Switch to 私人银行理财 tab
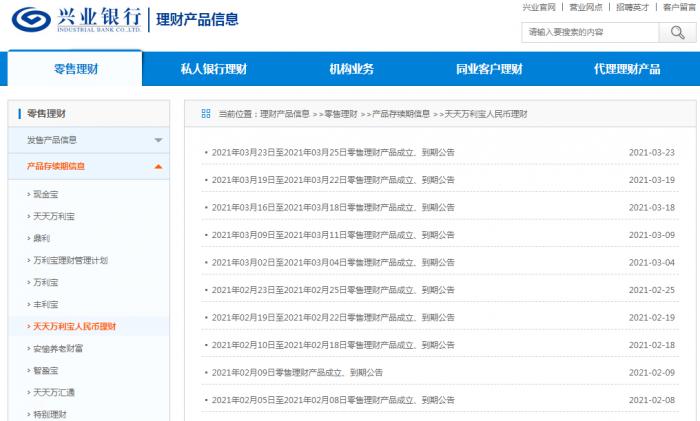700x421 pixels. point(213,69)
